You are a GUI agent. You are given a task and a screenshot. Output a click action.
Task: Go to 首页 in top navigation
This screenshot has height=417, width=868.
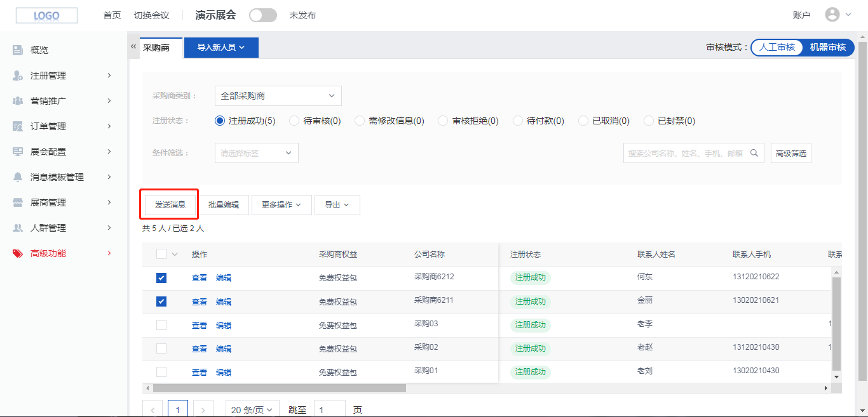click(112, 15)
